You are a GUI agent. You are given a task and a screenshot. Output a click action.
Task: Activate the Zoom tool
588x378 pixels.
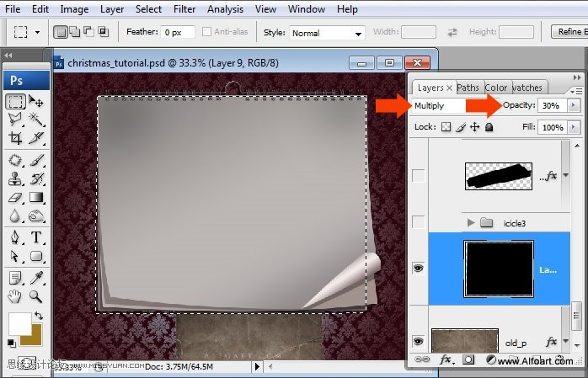pos(36,296)
